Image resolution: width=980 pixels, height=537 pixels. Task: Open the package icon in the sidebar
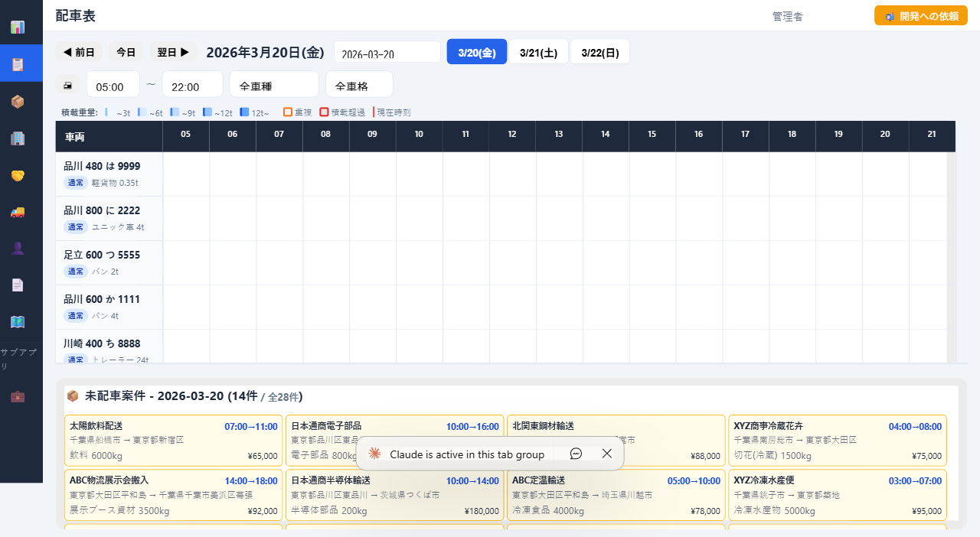(21, 102)
